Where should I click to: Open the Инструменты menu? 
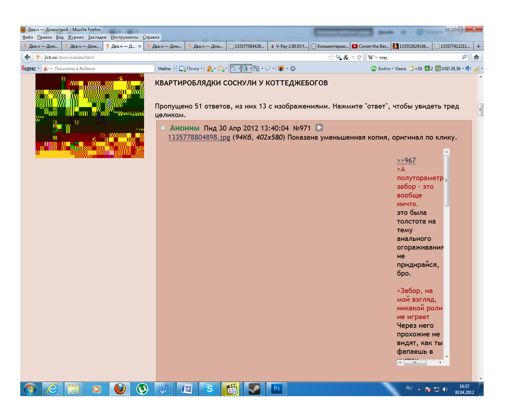click(x=124, y=37)
